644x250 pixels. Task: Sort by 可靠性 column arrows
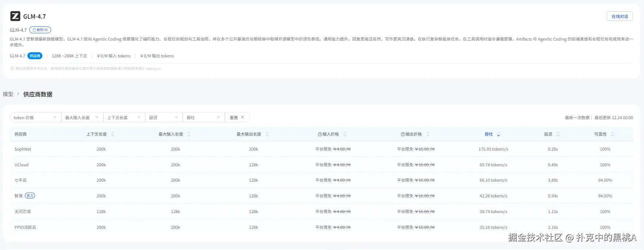pos(612,134)
